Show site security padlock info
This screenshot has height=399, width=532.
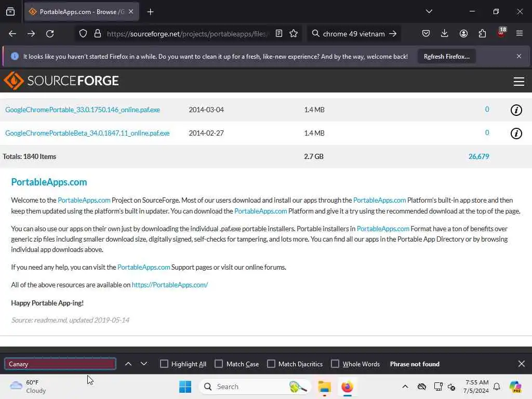[98, 34]
